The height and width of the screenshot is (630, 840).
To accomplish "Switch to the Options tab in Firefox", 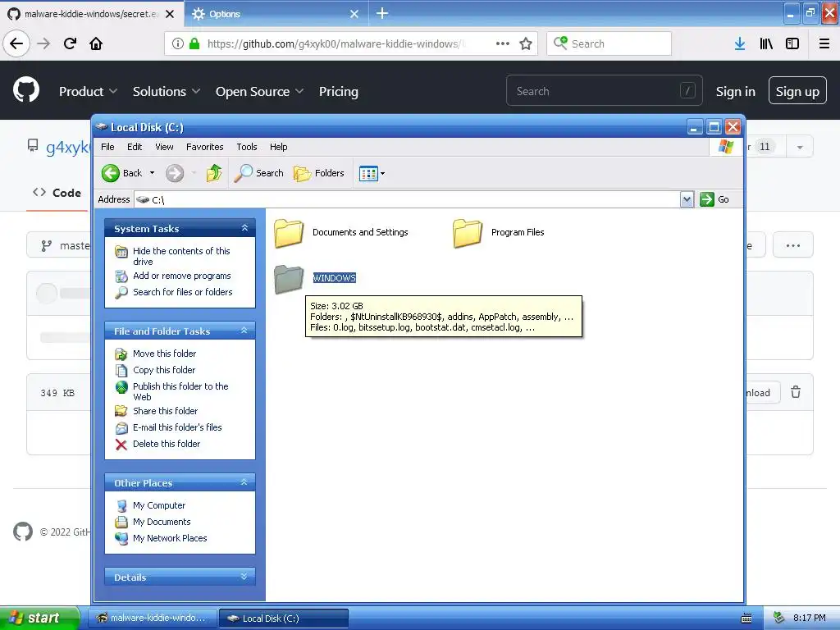I will (x=276, y=14).
